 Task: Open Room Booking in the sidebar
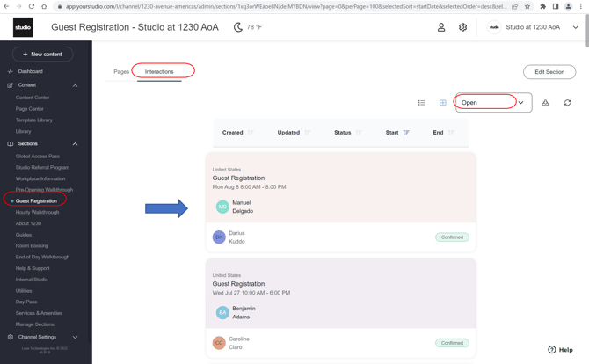click(x=32, y=246)
